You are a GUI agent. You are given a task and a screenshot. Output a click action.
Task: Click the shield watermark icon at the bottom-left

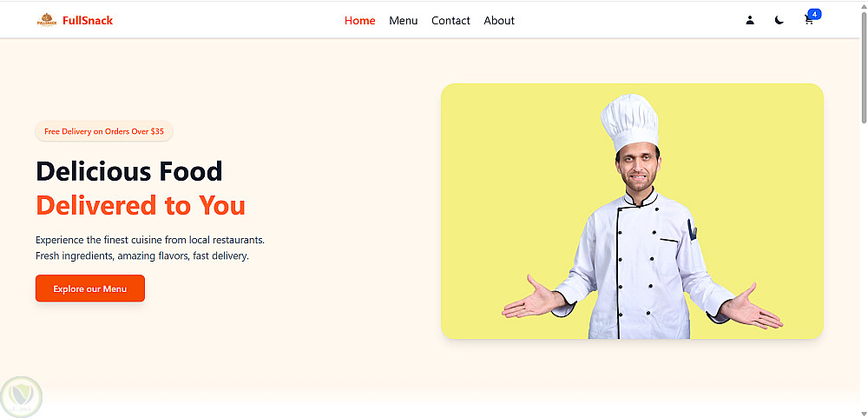(22, 395)
